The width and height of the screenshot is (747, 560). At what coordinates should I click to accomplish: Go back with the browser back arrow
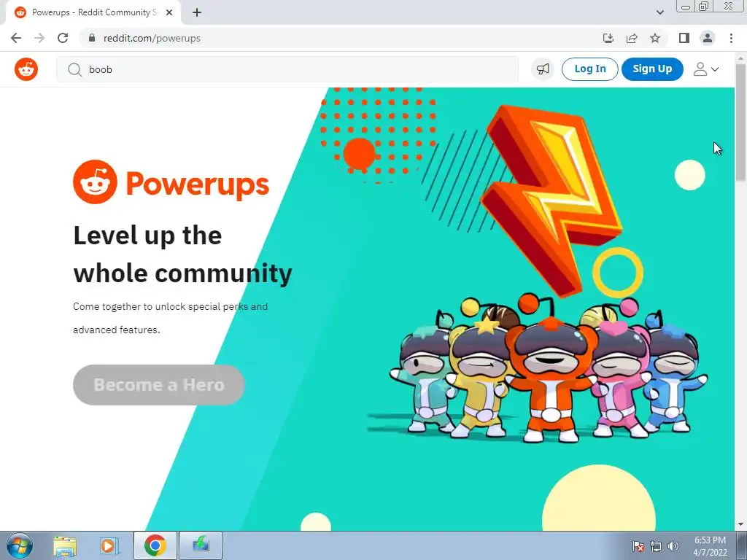16,38
